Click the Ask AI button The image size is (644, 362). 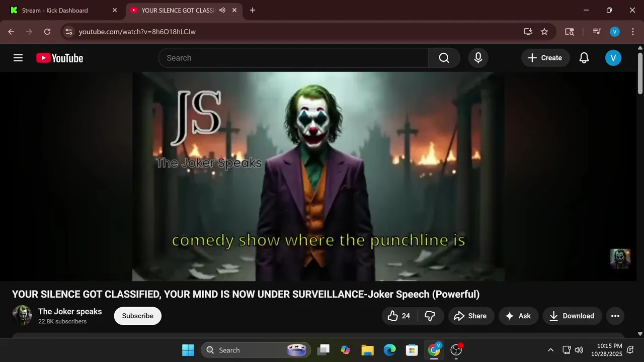click(518, 316)
